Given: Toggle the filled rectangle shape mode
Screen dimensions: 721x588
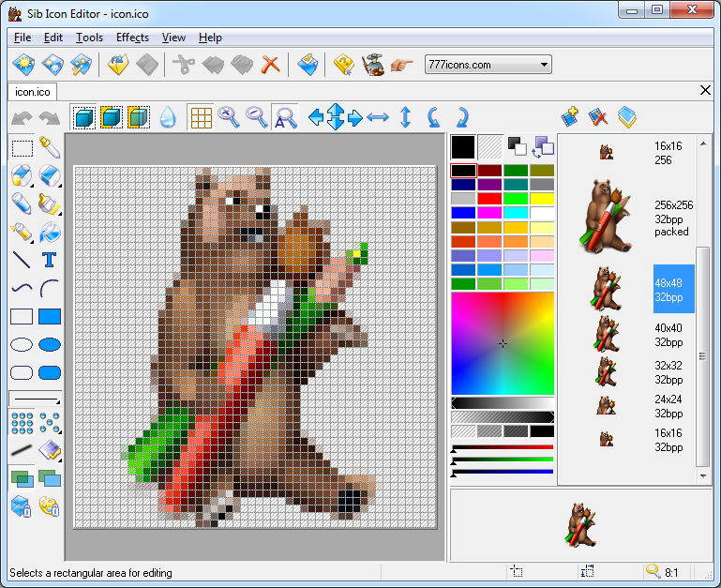Looking at the screenshot, I should pos(50,316).
